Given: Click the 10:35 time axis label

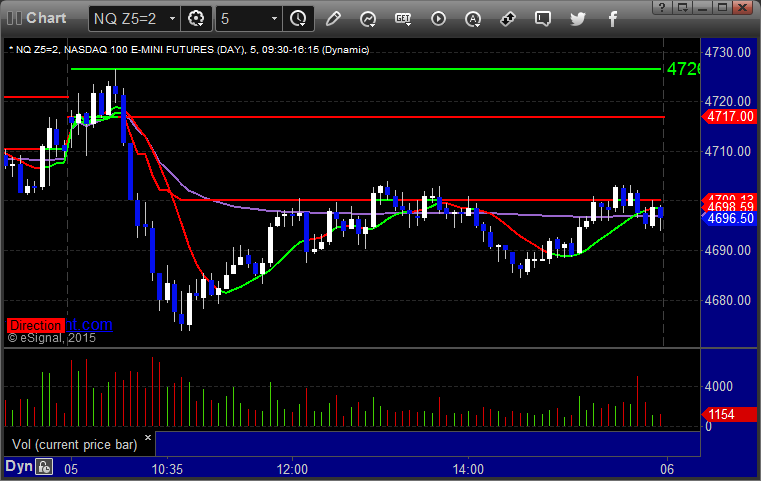Looking at the screenshot, I should coord(167,469).
